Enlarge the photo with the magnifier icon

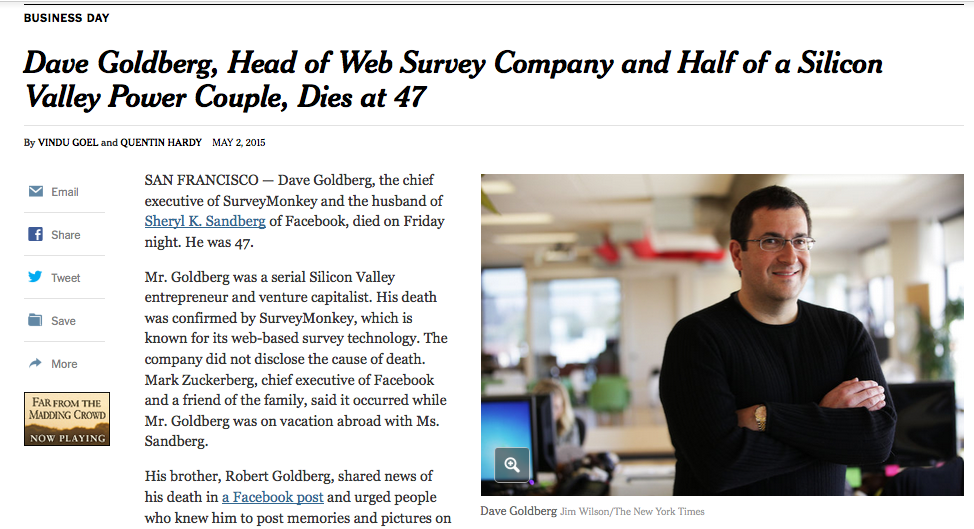512,464
